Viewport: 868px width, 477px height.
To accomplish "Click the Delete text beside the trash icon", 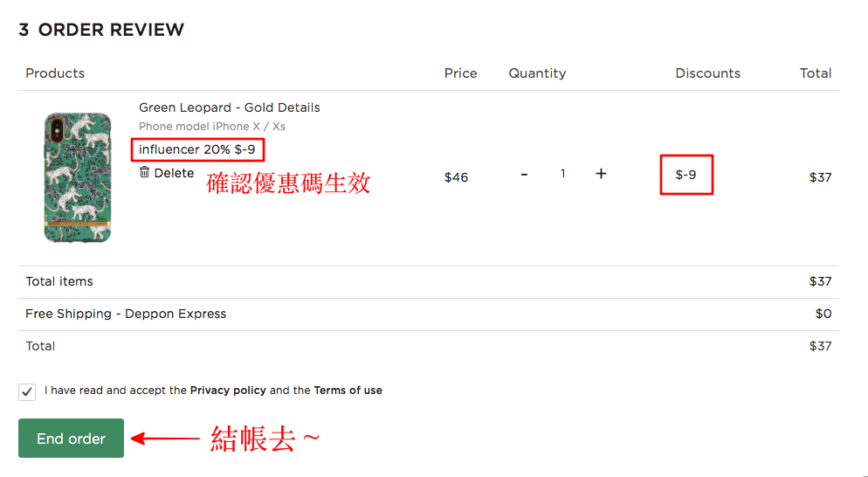I will (174, 173).
